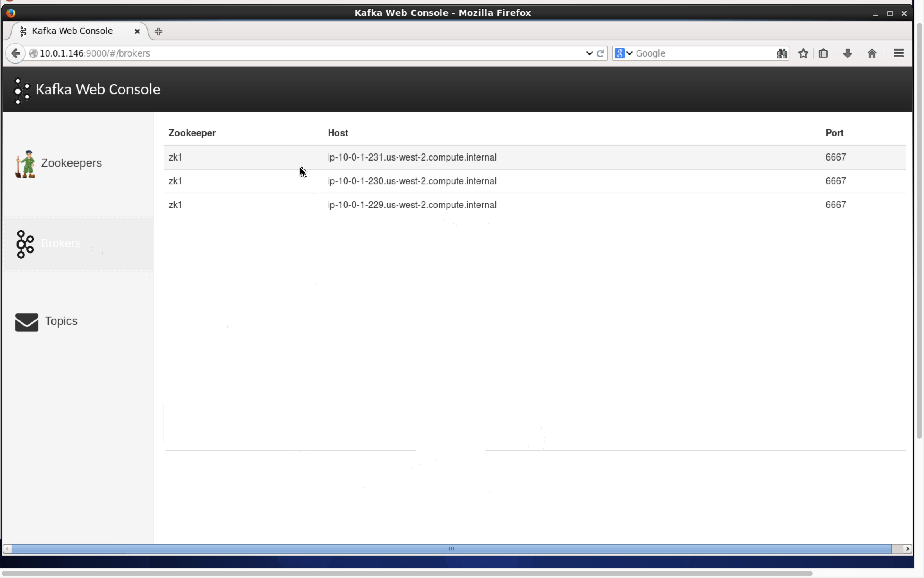Click the binoculars search icon
This screenshot has height=578, width=924.
pos(782,53)
